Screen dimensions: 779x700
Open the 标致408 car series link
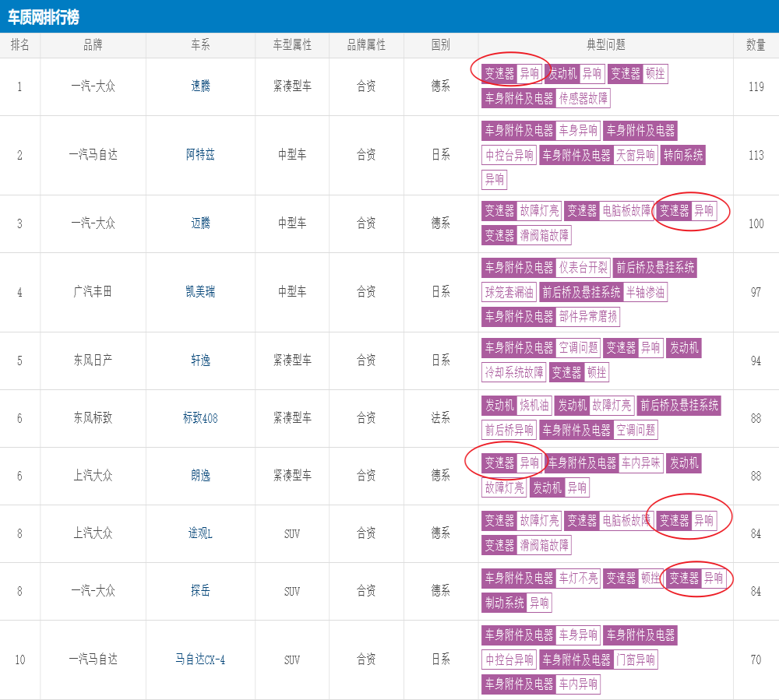200,418
